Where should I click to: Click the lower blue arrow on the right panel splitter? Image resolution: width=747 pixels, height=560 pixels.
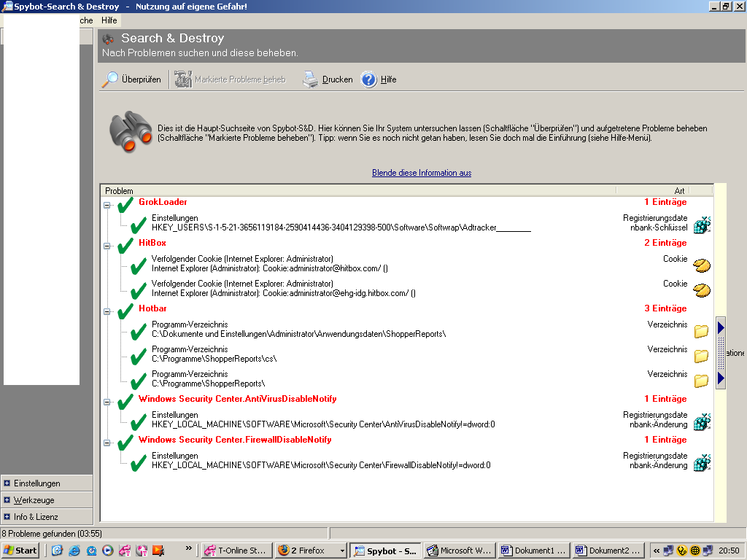721,378
